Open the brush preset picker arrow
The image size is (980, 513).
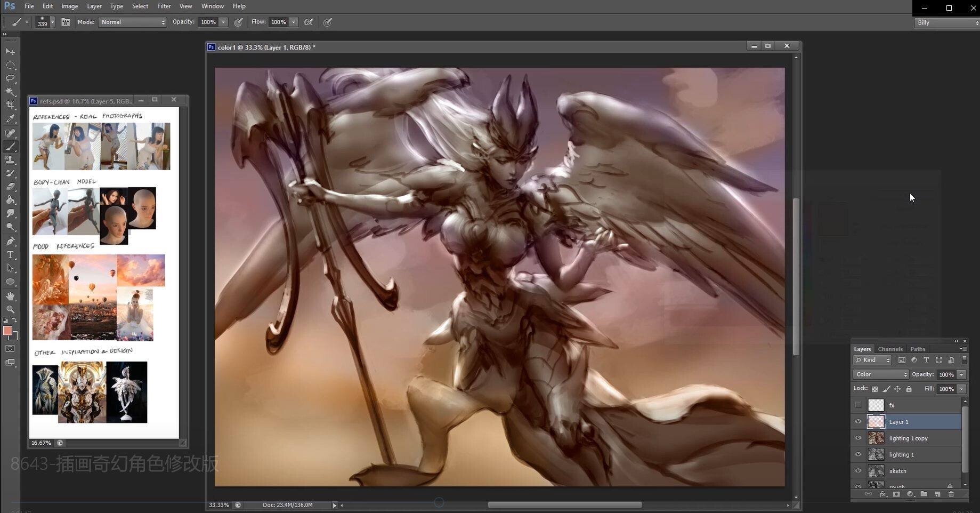click(52, 22)
